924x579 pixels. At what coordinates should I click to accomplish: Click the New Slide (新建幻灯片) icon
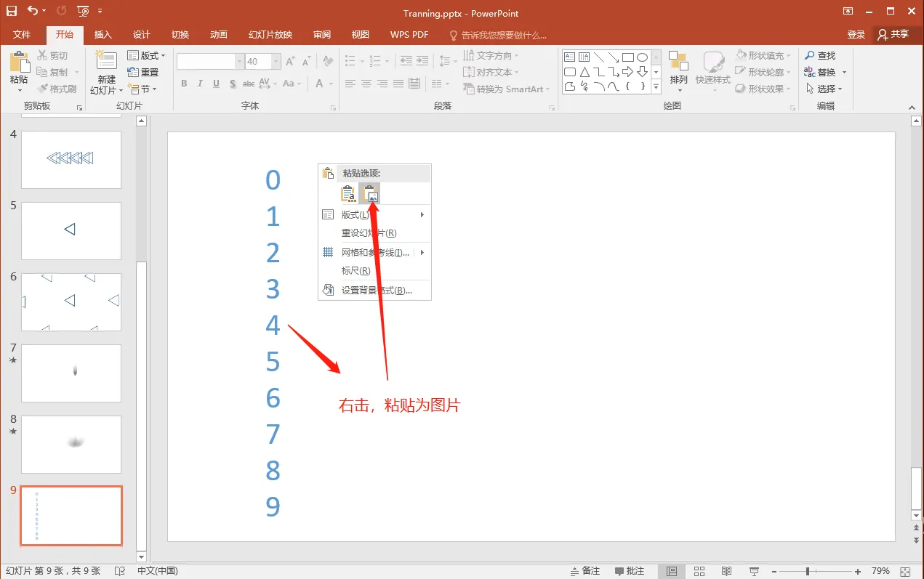tap(106, 62)
